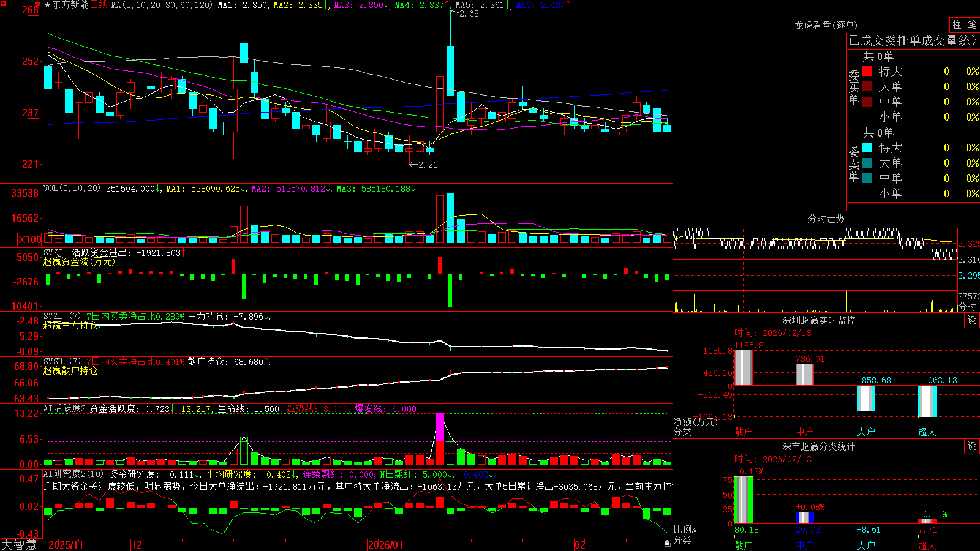Click the small red square icon in the top-left corner
Viewport: 980px width, 551px height.
click(x=4, y=4)
